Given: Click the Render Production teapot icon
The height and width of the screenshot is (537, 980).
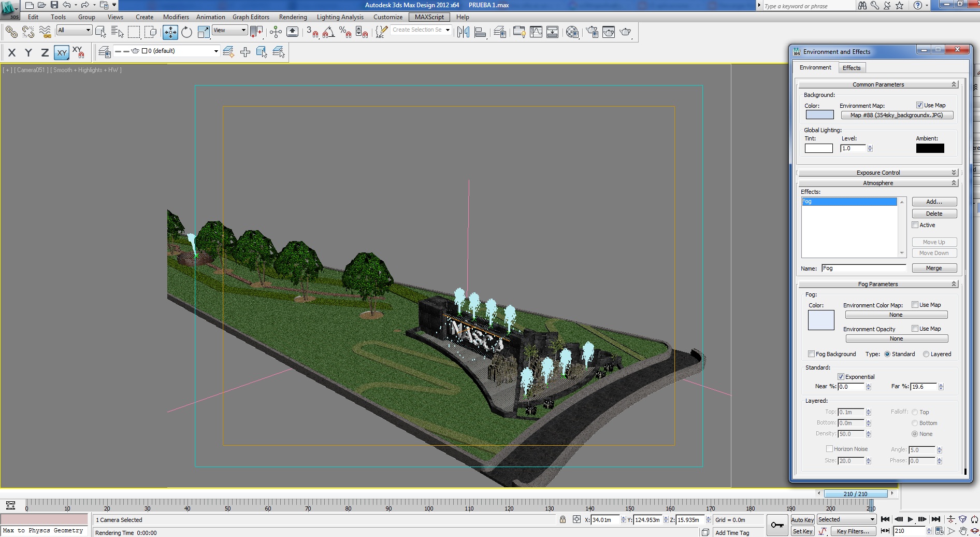Looking at the screenshot, I should [x=625, y=32].
